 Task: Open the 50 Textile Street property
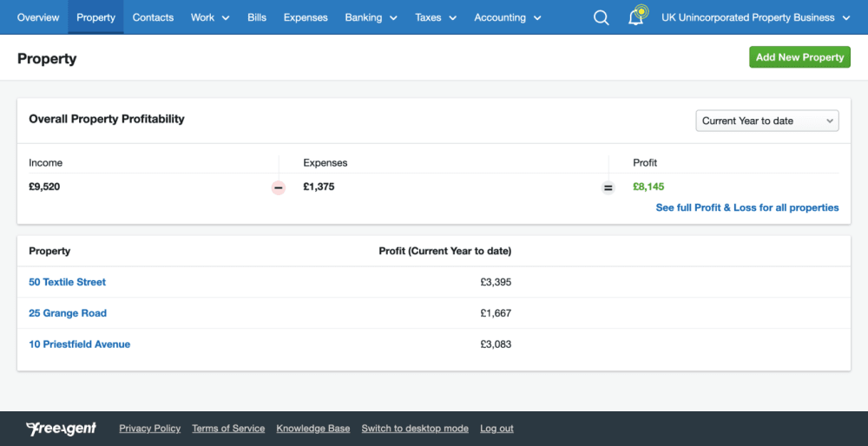[67, 282]
